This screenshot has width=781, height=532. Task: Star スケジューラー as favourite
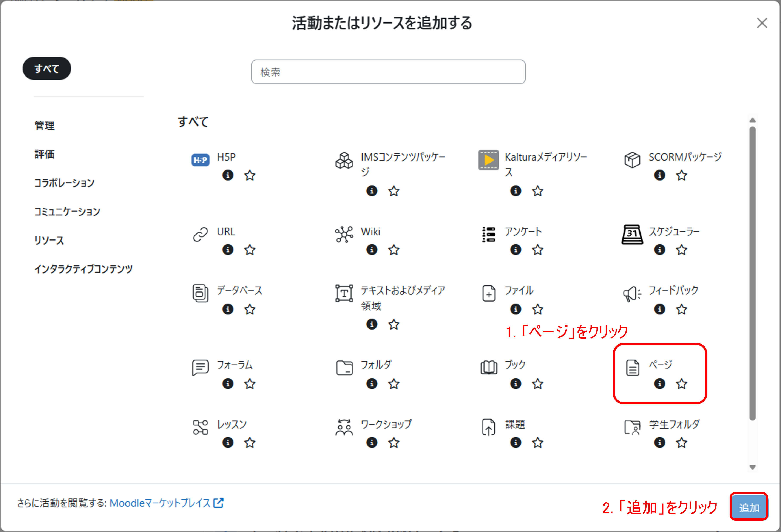[682, 250]
